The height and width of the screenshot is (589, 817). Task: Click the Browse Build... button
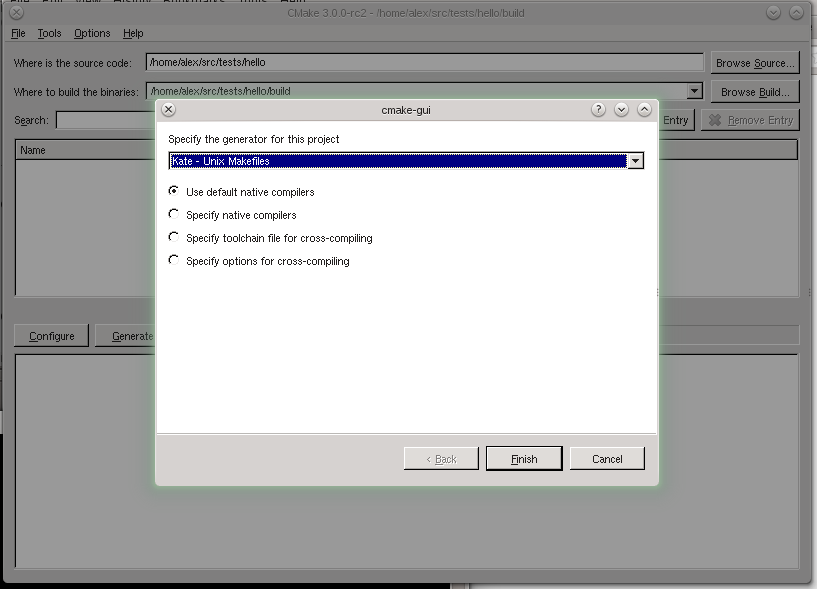pyautogui.click(x=755, y=91)
